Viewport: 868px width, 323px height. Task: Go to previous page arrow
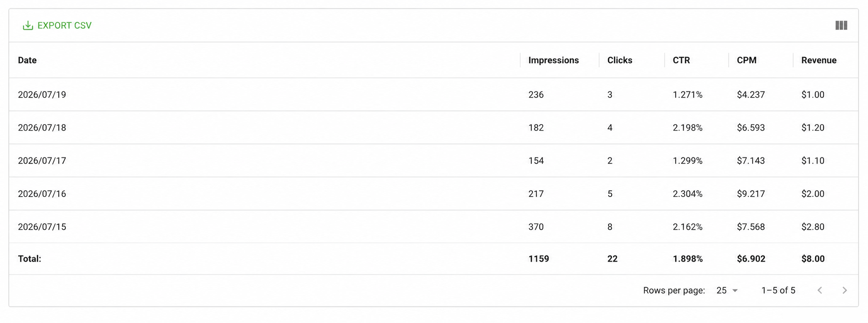819,290
